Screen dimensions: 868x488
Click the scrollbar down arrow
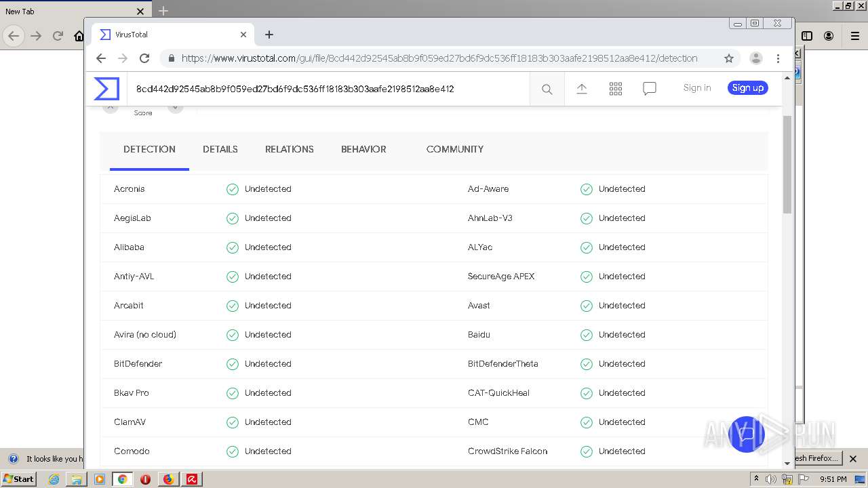click(787, 463)
